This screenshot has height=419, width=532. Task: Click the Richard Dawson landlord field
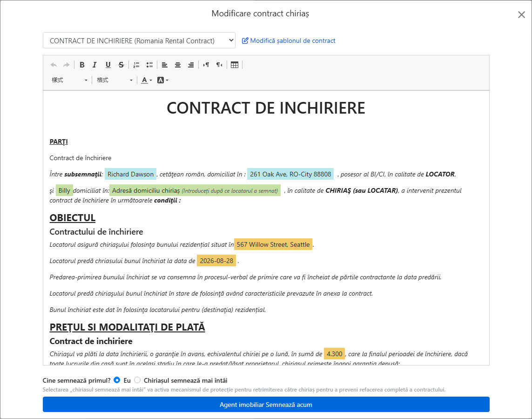pos(131,174)
